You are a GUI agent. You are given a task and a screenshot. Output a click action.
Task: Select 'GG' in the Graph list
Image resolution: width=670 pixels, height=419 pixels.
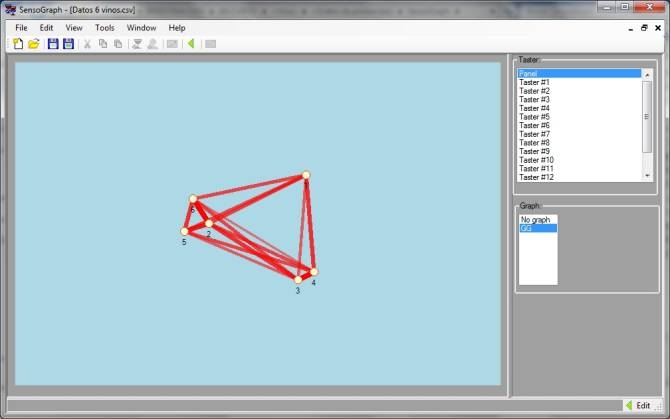(x=526, y=229)
